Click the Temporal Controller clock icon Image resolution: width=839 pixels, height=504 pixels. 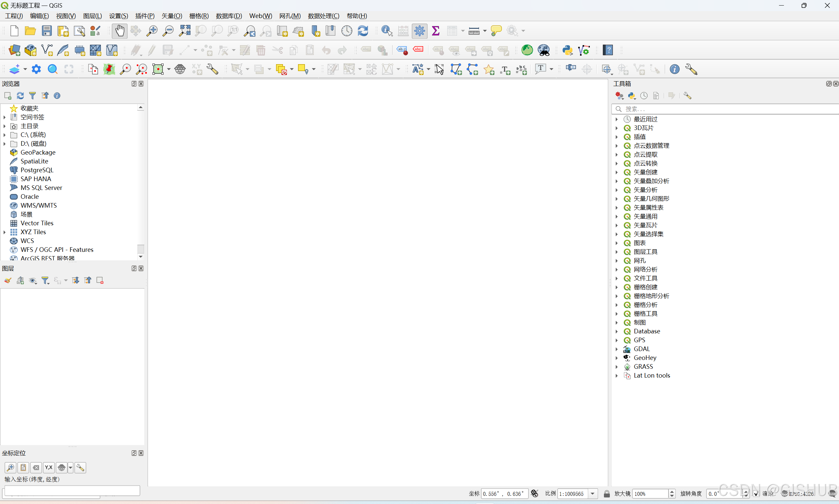[x=347, y=31]
